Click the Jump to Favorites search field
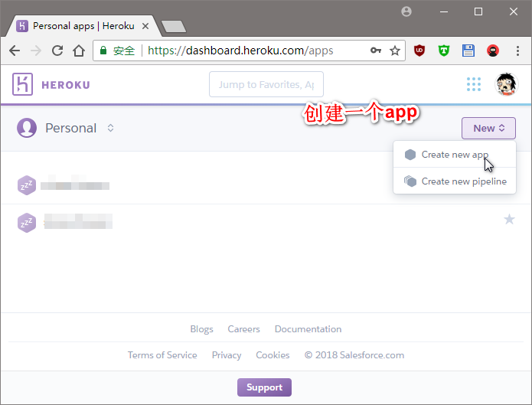The width and height of the screenshot is (532, 405). coord(266,84)
